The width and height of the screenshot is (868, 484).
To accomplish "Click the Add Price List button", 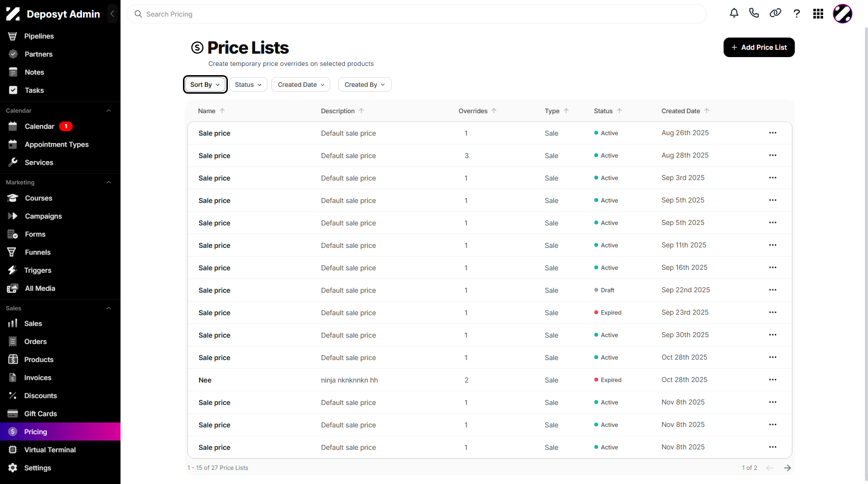I will pos(759,47).
